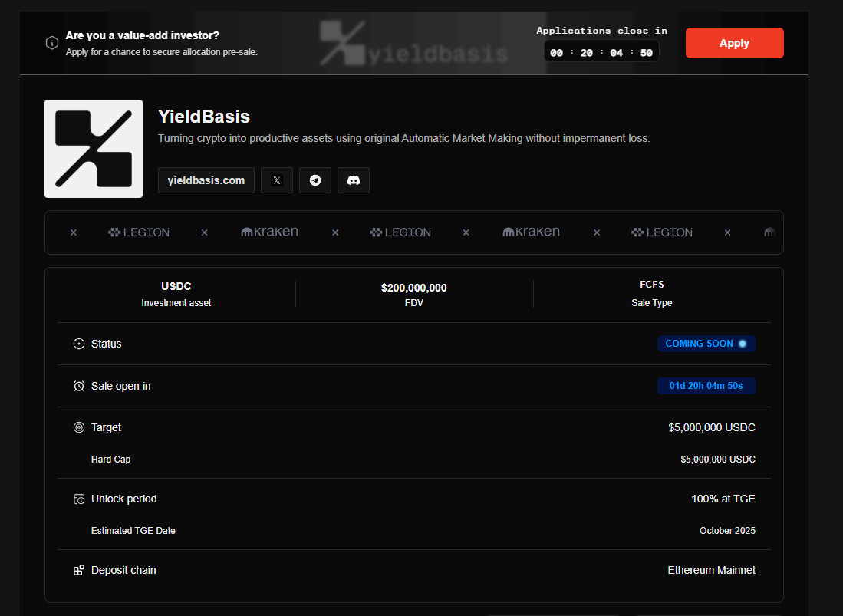843x616 pixels.
Task: Click the $200,000,000 FDV value
Action: click(414, 288)
